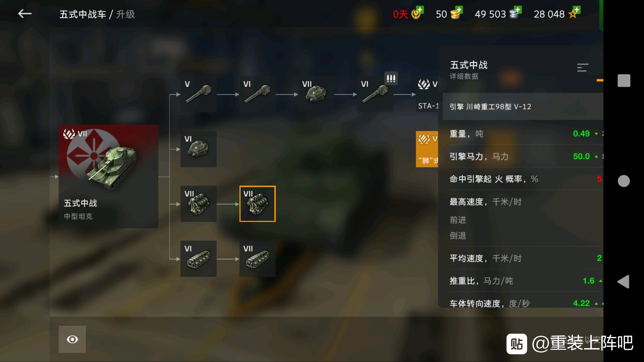Select the tier VII turret module
644x362 pixels.
tap(316, 94)
